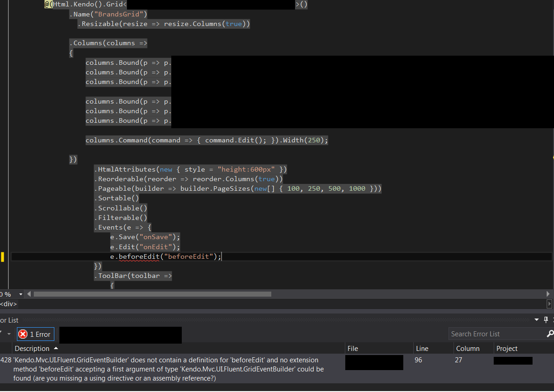554x392 pixels.
Task: Open Error List window position dropdown arrow
Action: point(537,320)
